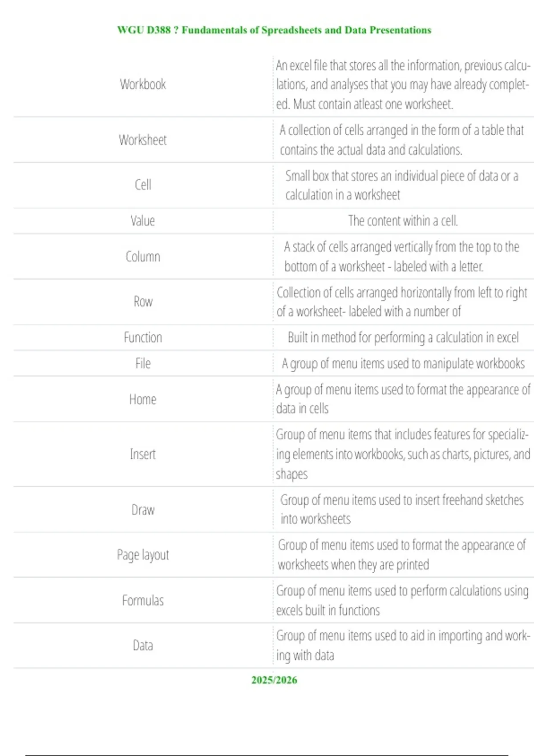Select the Column term
The image size is (534, 756).
[143, 257]
